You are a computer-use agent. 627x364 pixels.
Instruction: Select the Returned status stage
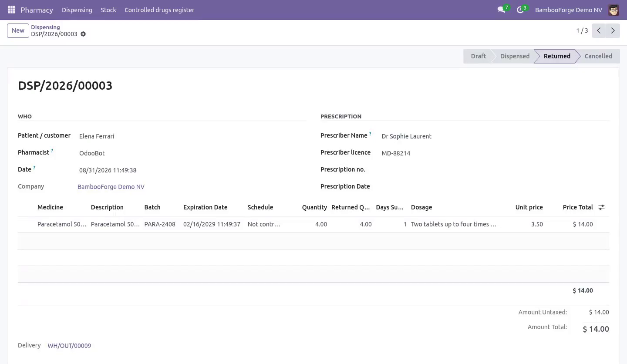pyautogui.click(x=557, y=56)
